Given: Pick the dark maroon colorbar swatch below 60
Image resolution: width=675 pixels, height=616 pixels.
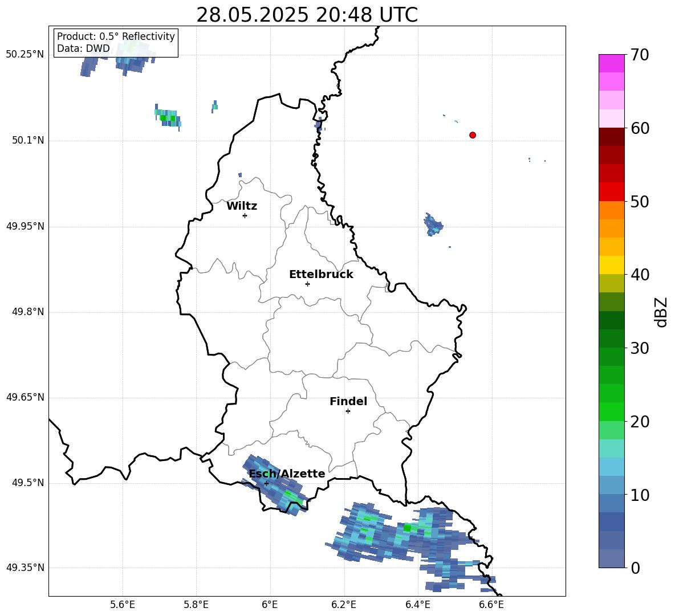Looking at the screenshot, I should click(612, 137).
